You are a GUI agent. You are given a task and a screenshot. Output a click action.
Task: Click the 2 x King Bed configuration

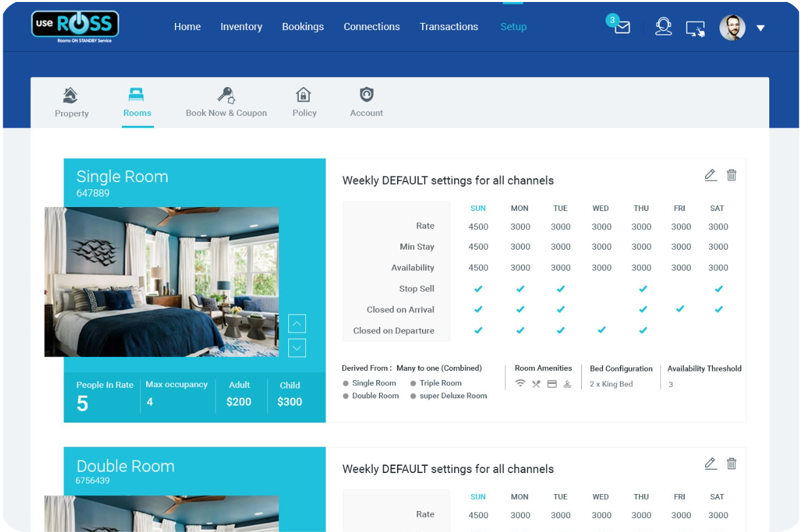click(x=611, y=385)
